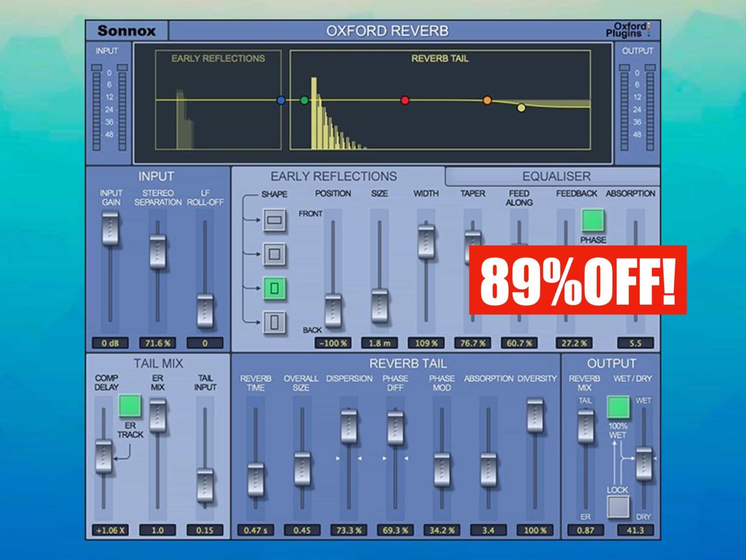Click the blue EQ node in display
This screenshot has width=746, height=560.
point(281,100)
